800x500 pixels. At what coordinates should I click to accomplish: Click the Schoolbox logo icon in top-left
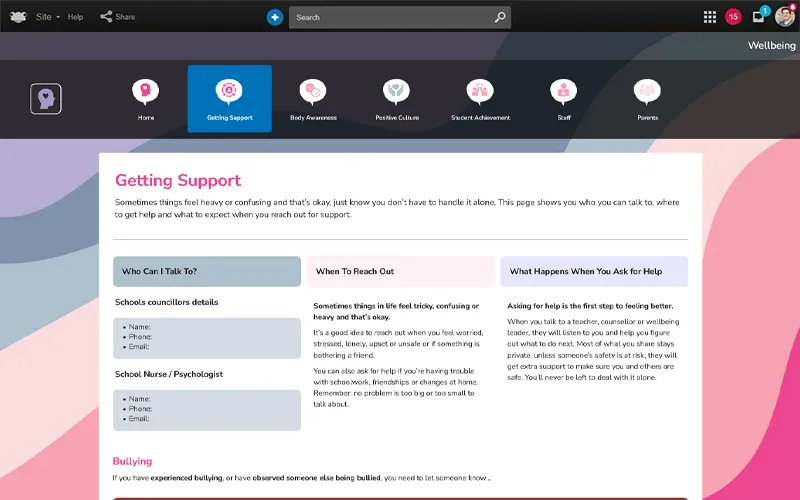(x=15, y=17)
